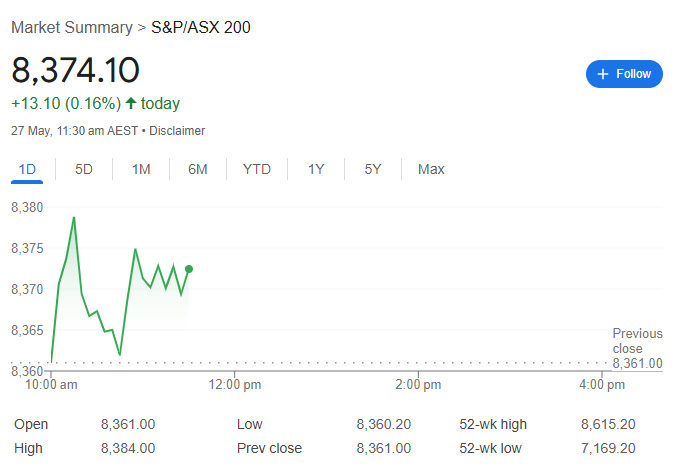Click the plus icon on Follow button
The width and height of the screenshot is (698, 472).
[x=603, y=74]
